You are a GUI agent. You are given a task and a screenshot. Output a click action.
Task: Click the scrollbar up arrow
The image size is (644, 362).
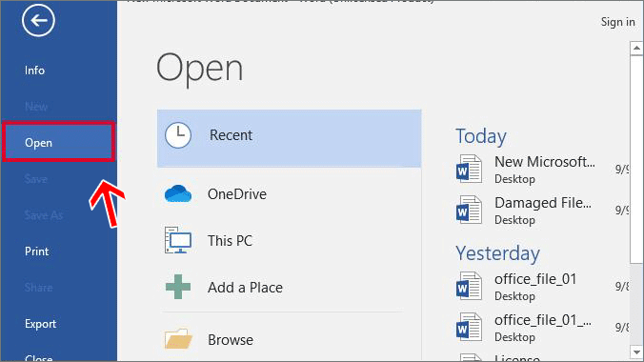636,48
